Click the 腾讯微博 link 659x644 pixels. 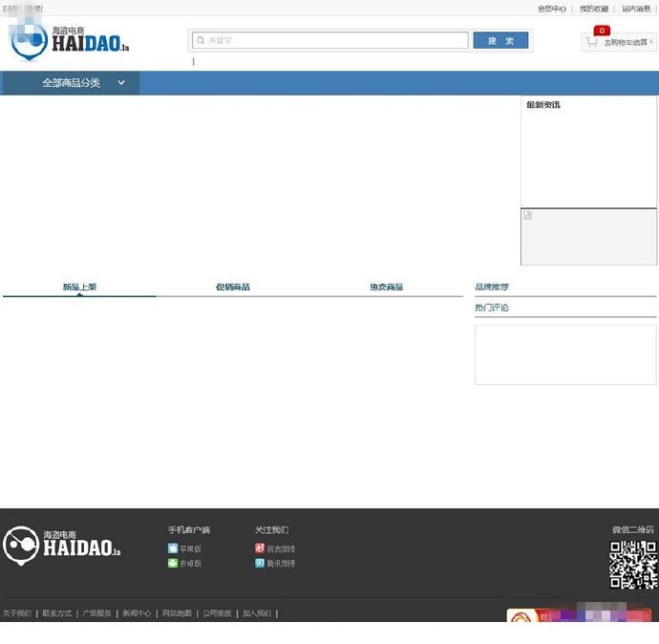pos(281,564)
